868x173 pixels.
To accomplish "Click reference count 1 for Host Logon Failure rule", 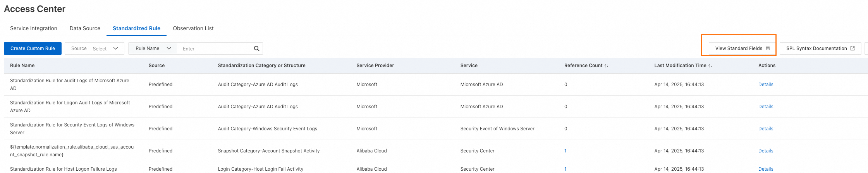I will pos(565,169).
